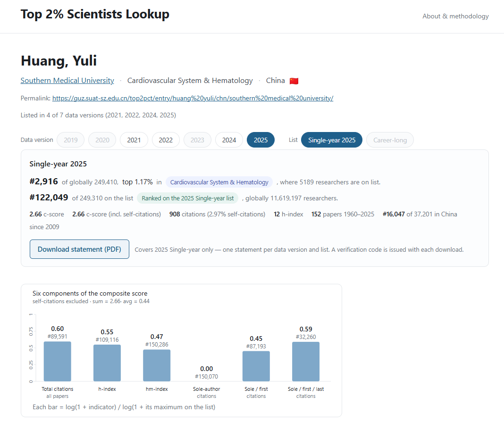The height and width of the screenshot is (421, 504).
Task: Click the Huang, Yuli name heading
Action: 59,61
